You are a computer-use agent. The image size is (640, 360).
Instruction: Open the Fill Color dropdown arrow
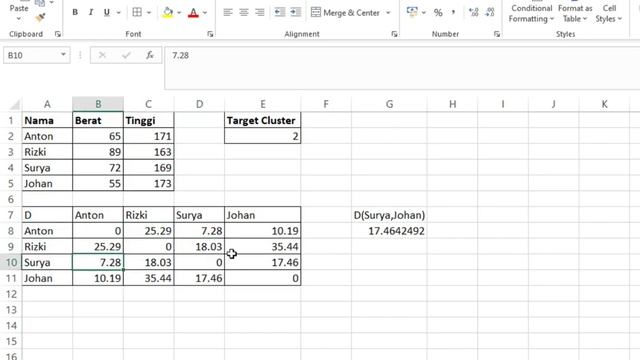(179, 13)
